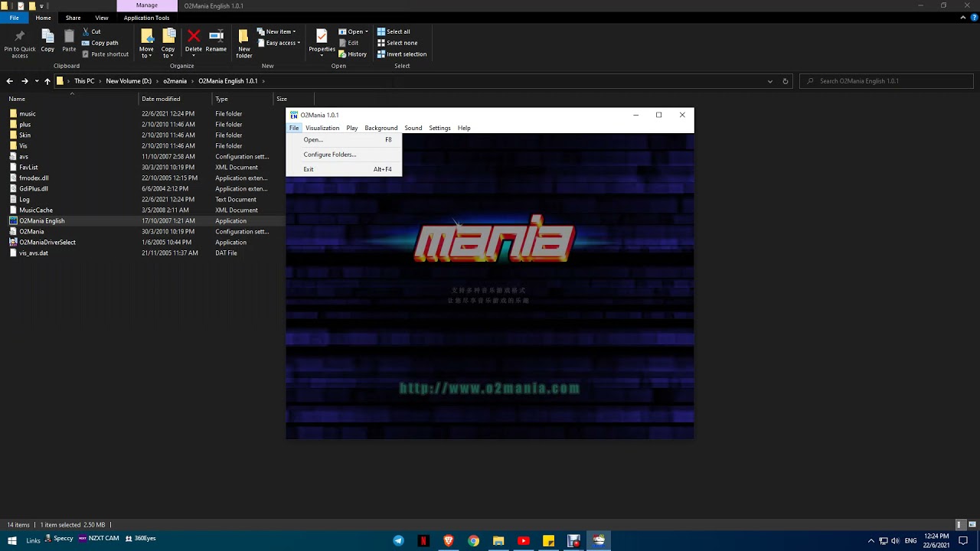Open the notification center icon
Image resolution: width=980 pixels, height=551 pixels.
[963, 540]
